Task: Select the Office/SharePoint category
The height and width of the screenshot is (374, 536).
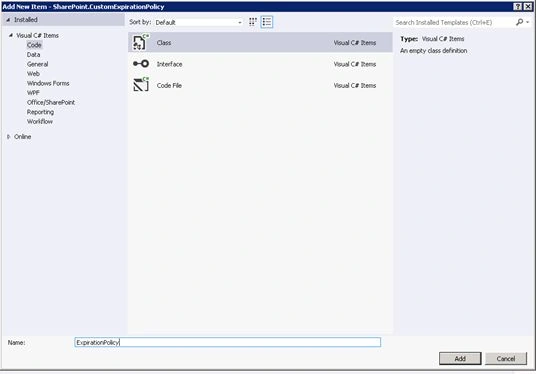Action: (x=51, y=102)
